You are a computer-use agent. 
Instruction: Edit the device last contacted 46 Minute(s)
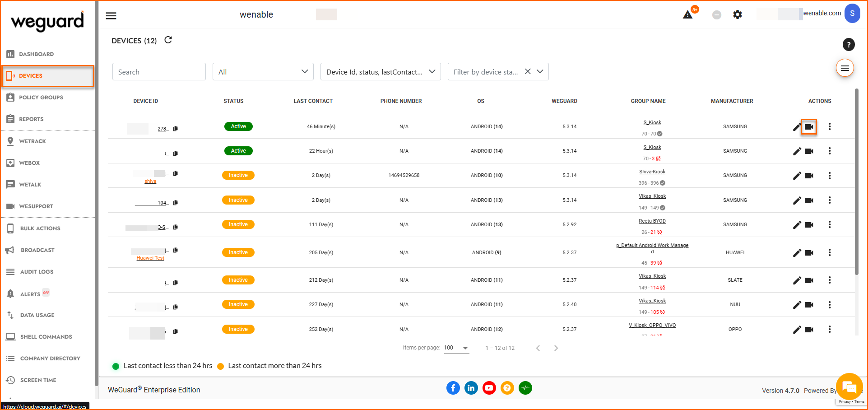(797, 127)
